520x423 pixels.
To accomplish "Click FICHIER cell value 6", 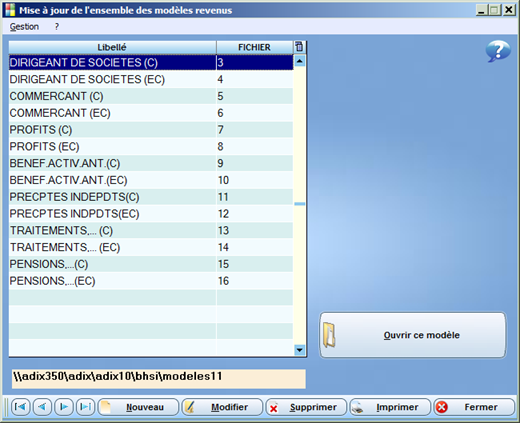I will (x=255, y=113).
